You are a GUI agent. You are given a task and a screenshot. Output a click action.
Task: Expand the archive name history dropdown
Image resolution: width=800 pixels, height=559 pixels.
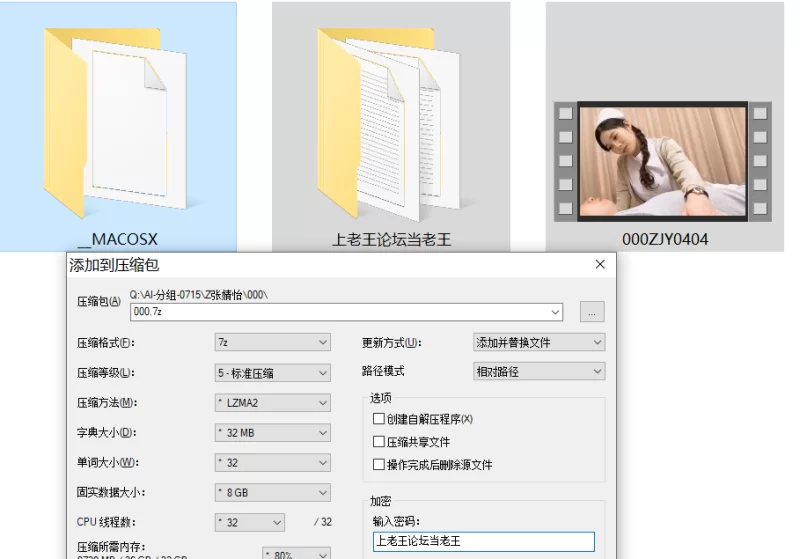pyautogui.click(x=555, y=312)
